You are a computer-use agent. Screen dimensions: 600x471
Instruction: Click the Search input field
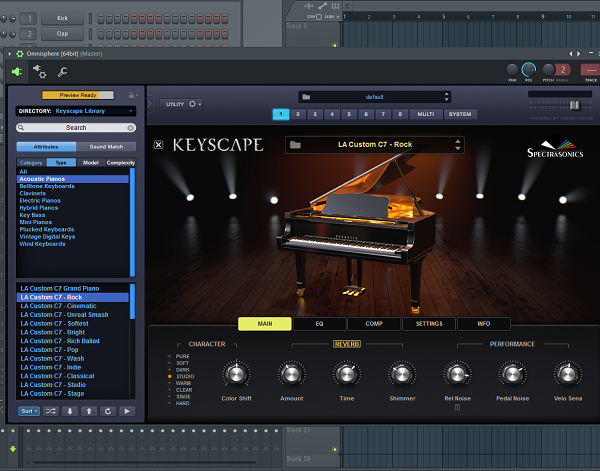[x=76, y=128]
